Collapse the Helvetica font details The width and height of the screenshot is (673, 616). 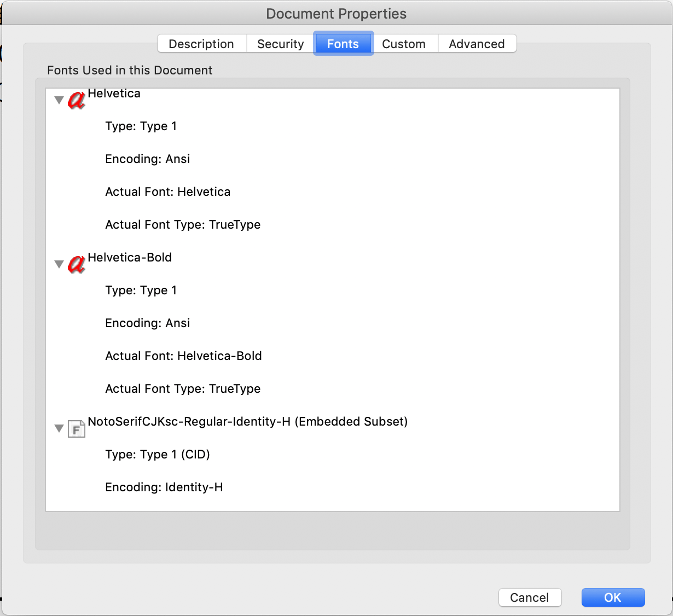tap(59, 100)
